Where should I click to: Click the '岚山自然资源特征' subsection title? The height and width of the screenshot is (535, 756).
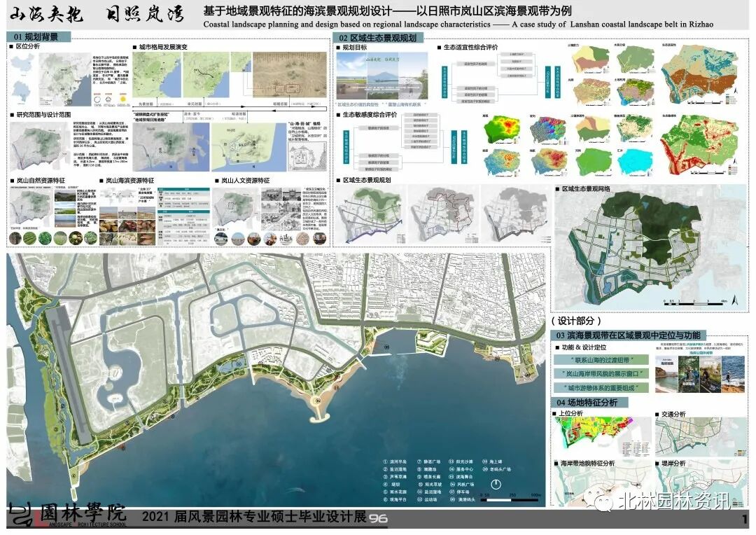coord(41,180)
